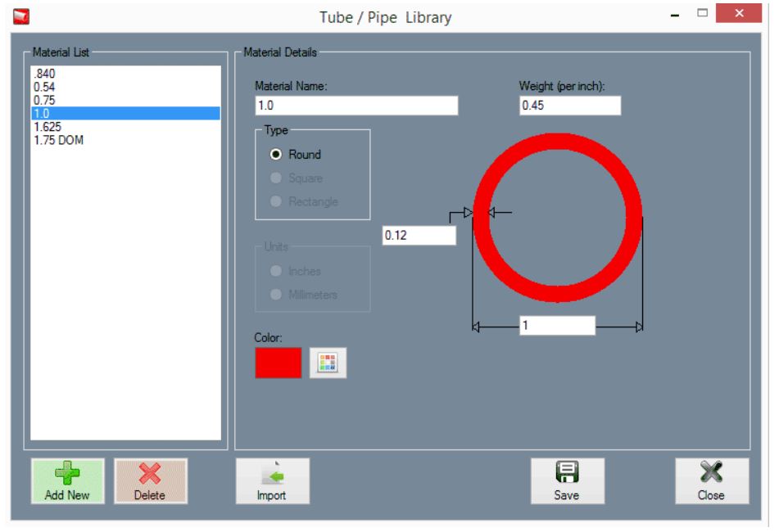Viewport: 779px width, 532px height.
Task: Select the Round type radio button
Action: 276,155
